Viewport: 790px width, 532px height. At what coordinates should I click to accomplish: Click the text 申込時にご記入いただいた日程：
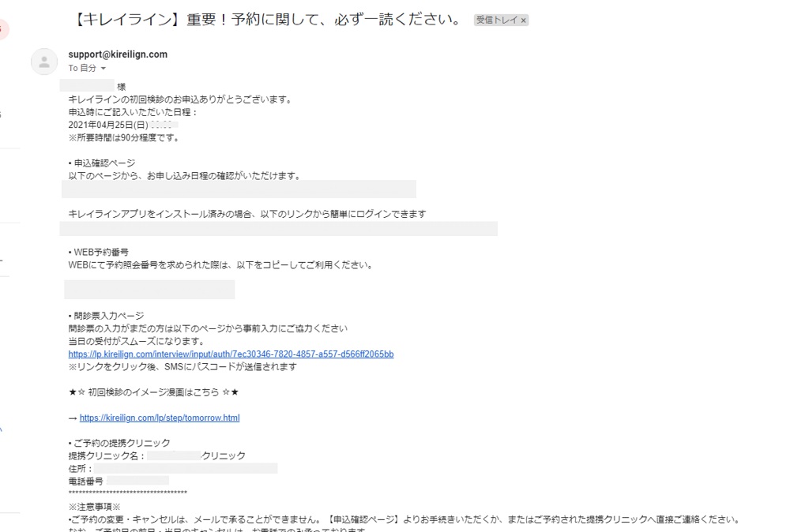coord(134,112)
